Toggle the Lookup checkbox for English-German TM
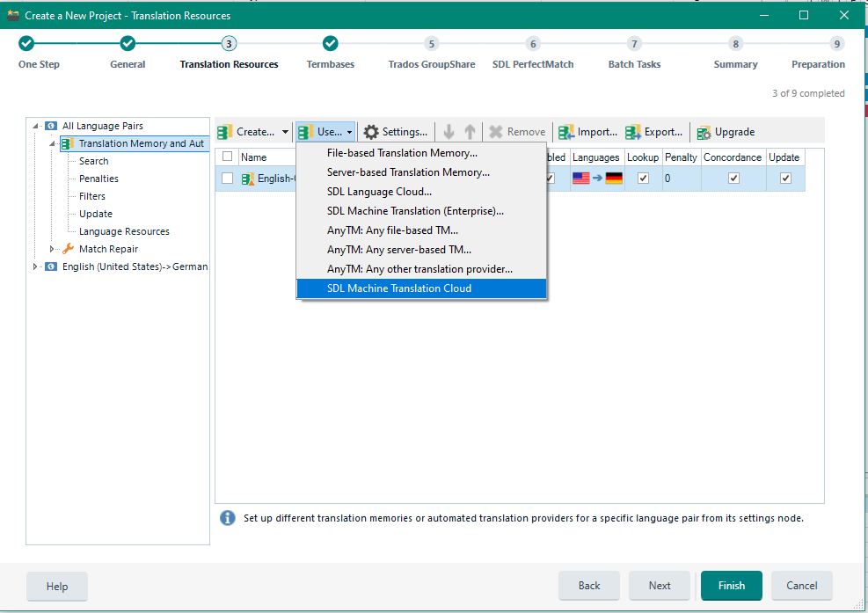Viewport: 868px width, 613px height. pyautogui.click(x=643, y=179)
